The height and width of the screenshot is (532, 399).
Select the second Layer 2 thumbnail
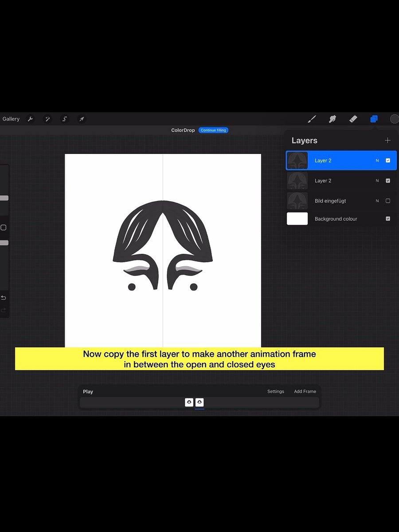(x=297, y=181)
